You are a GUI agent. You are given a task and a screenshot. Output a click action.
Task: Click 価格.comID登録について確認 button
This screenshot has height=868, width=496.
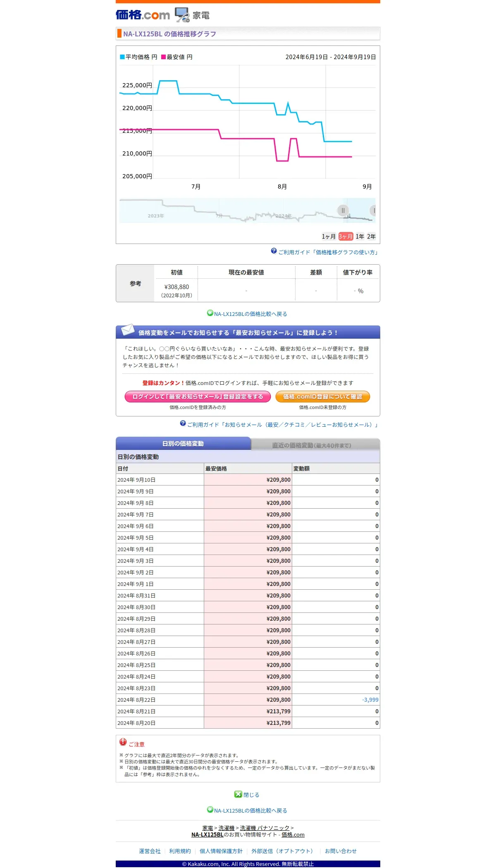click(323, 397)
